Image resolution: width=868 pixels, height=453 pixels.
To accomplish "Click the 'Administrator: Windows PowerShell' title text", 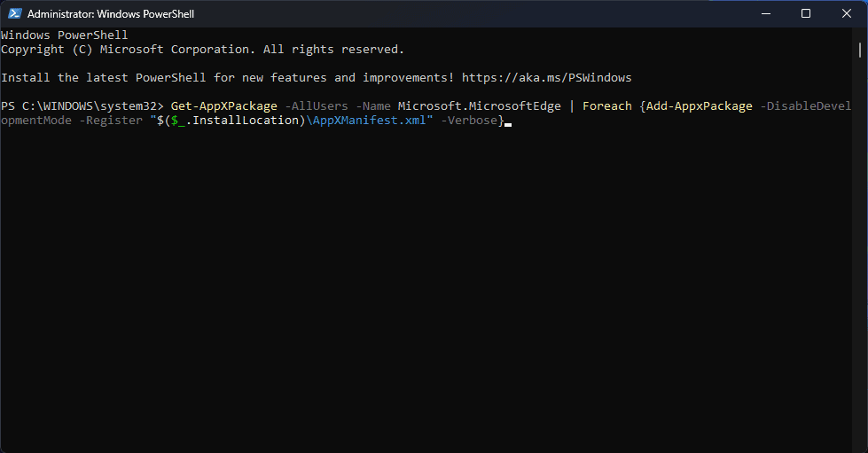I will pyautogui.click(x=111, y=14).
